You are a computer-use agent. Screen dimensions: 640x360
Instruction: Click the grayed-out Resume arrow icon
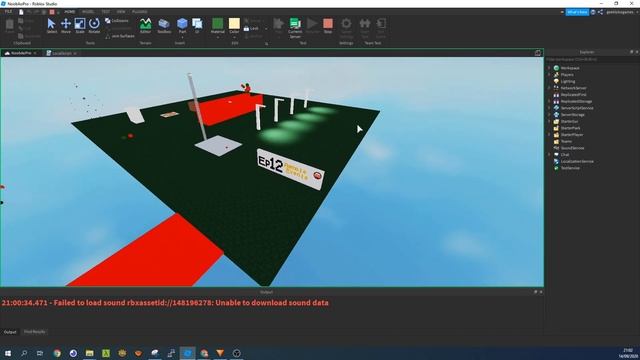click(x=312, y=23)
